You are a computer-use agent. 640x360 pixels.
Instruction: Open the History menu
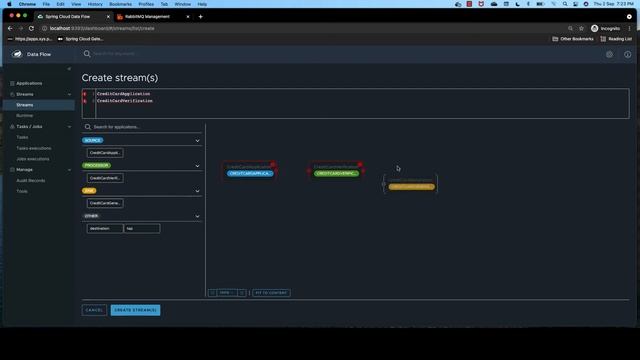click(95, 4)
